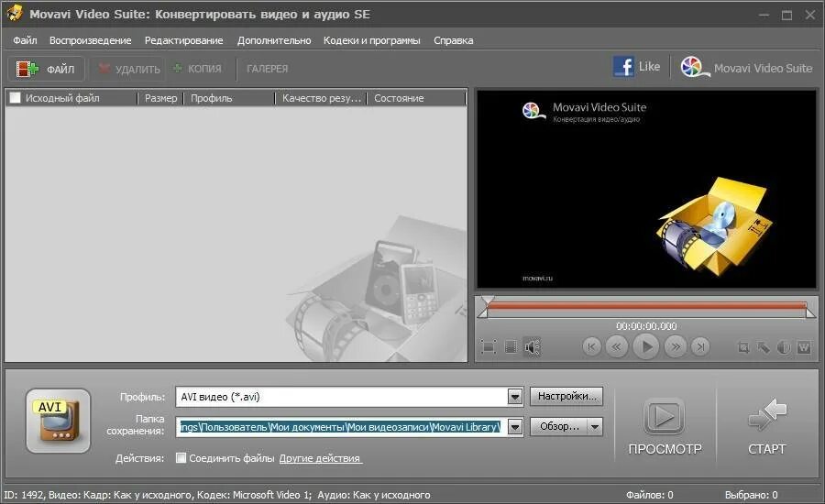This screenshot has width=825, height=504.
Task: Open the ГАЛЕРЕЯ gallery toolbar item
Action: point(268,69)
